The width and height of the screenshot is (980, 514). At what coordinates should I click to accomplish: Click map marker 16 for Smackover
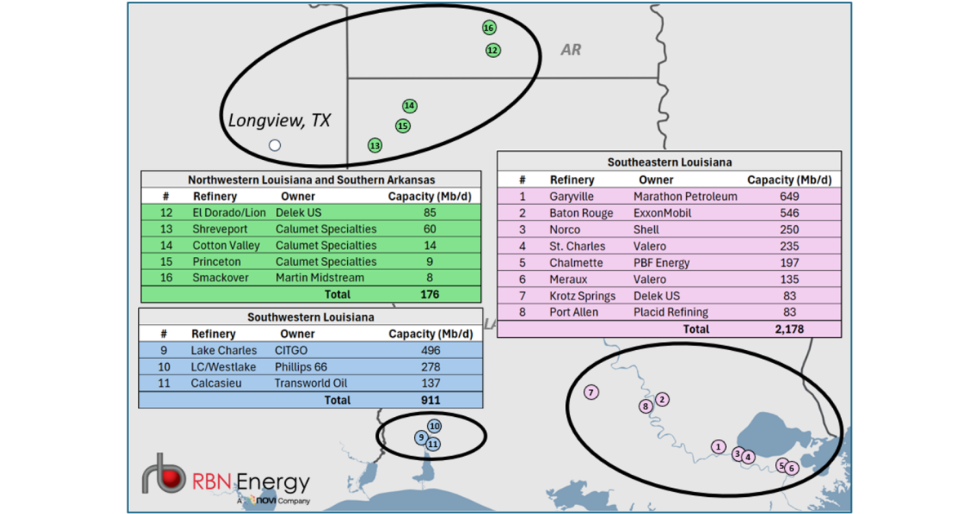[488, 28]
